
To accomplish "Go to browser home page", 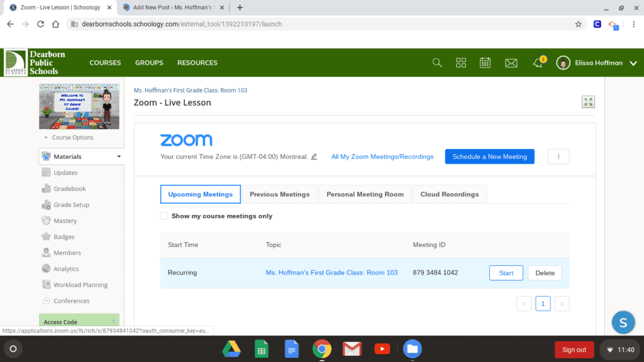I will point(55,25).
